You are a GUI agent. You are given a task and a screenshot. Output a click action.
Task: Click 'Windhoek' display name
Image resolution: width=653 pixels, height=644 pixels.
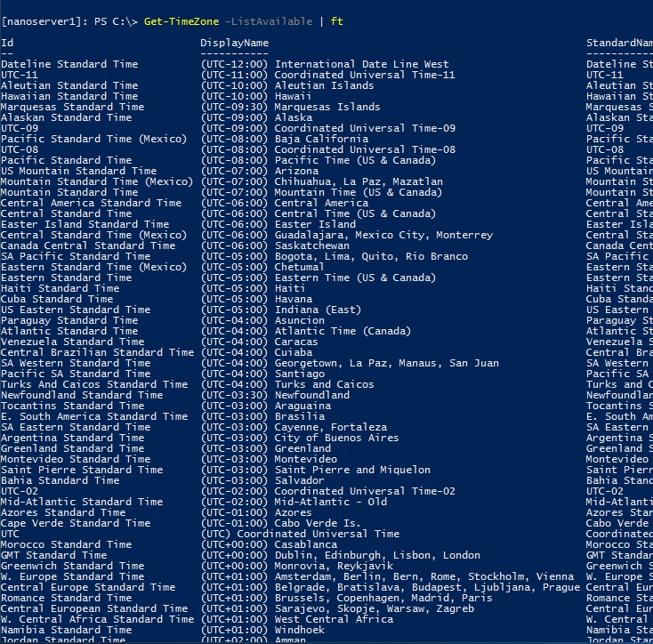tap(300, 631)
